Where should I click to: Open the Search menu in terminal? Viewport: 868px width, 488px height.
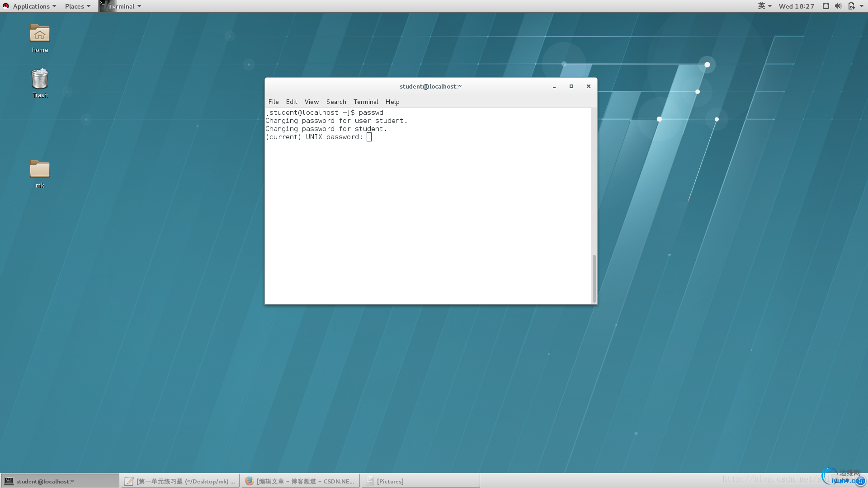(x=336, y=102)
